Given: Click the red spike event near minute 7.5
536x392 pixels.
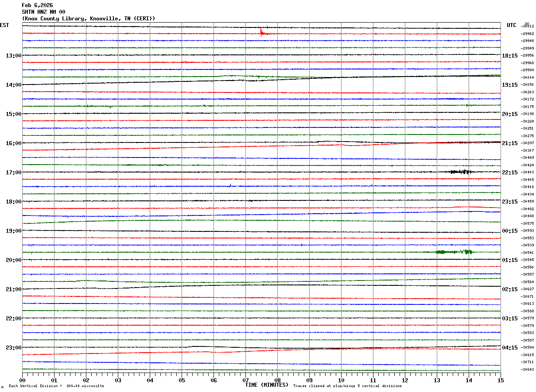Looking at the screenshot, I should [262, 32].
